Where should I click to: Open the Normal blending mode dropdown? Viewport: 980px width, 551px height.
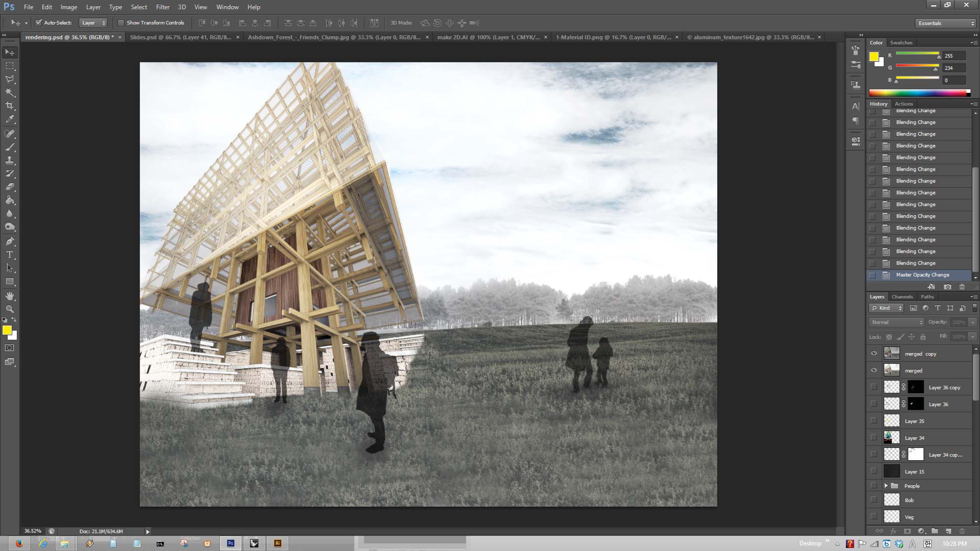[x=897, y=322]
